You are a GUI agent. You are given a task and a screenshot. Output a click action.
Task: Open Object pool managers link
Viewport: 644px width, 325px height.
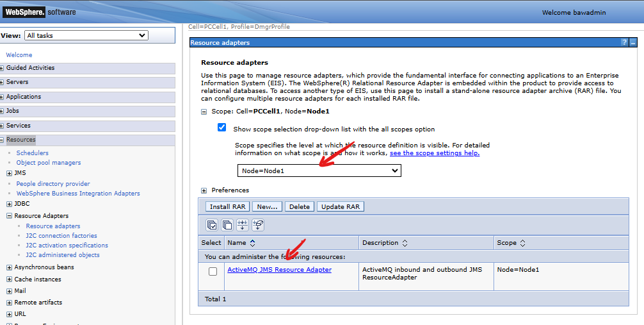pyautogui.click(x=49, y=163)
